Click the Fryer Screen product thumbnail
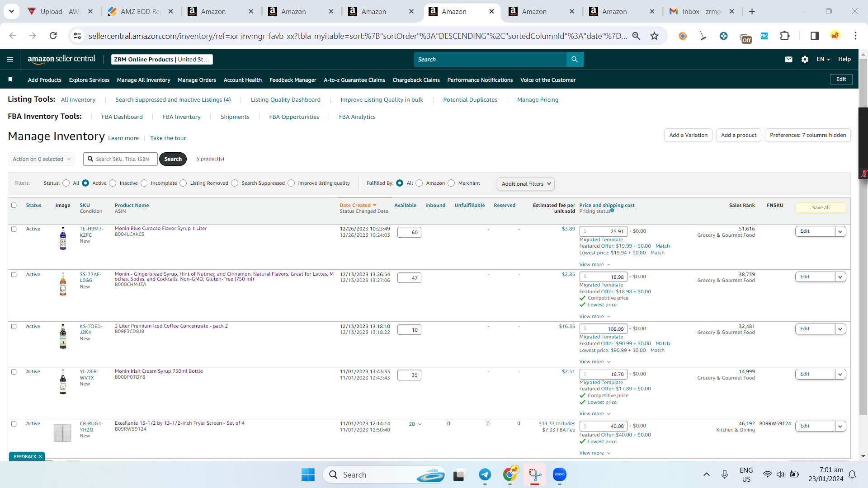 click(x=62, y=433)
